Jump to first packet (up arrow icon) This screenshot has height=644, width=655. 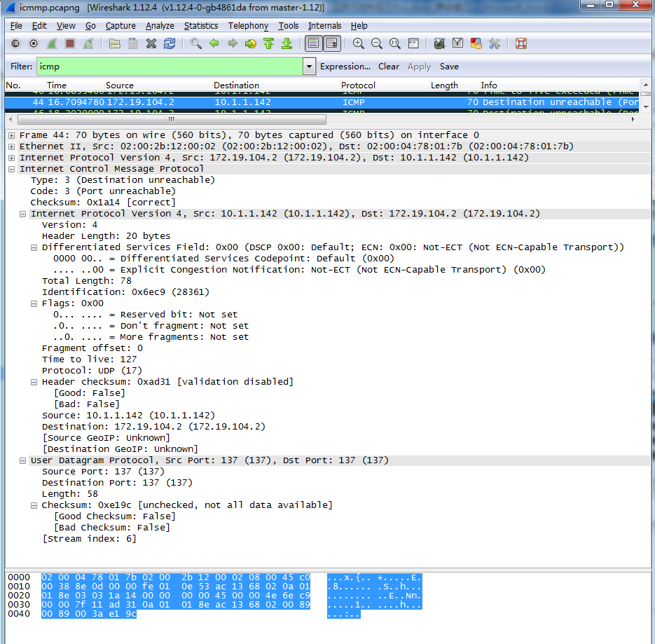[268, 43]
